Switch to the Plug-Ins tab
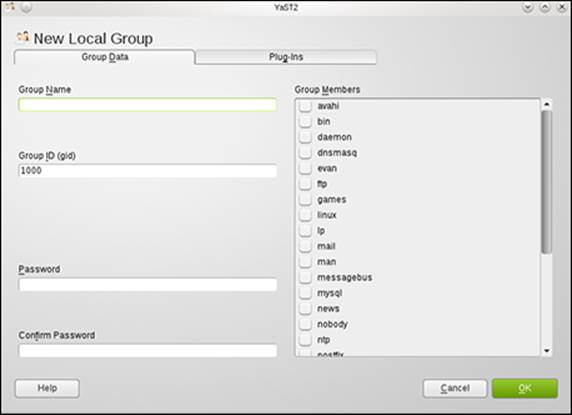This screenshot has width=572, height=415. click(286, 57)
